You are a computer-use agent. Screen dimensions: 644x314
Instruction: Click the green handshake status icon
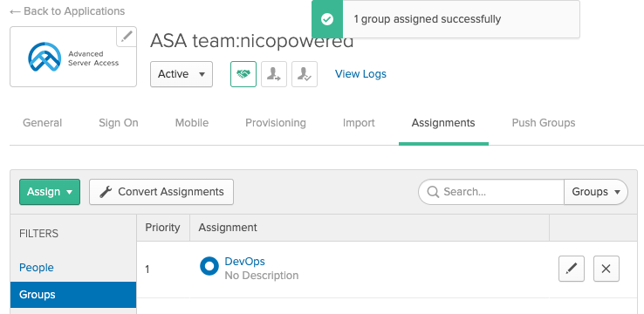(243, 74)
